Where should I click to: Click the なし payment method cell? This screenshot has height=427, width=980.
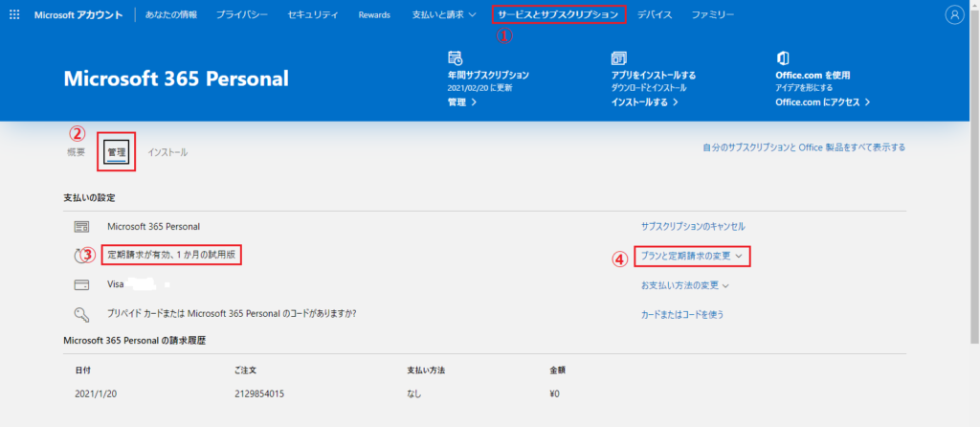[413, 394]
